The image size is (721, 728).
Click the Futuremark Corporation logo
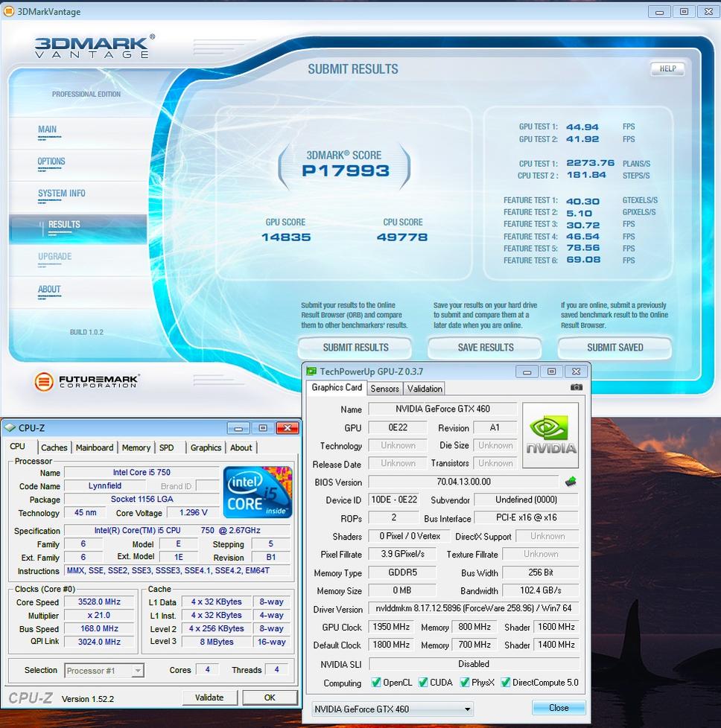86,382
